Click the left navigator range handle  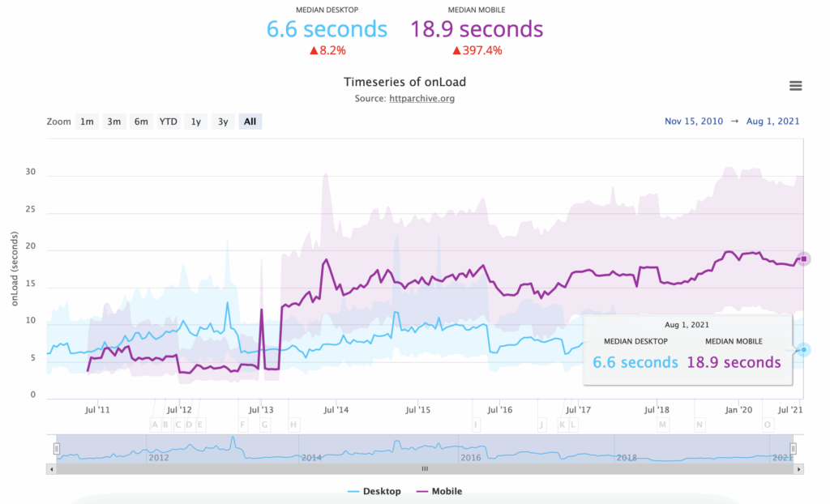57,449
